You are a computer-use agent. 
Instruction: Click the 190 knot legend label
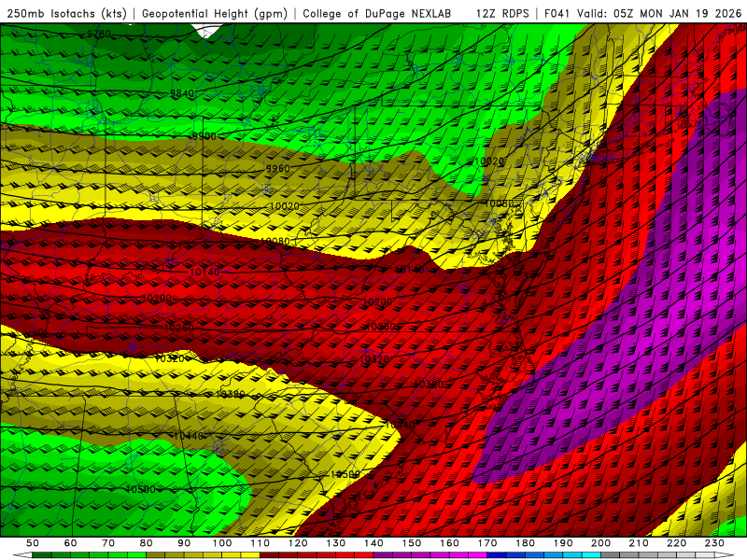[563, 543]
